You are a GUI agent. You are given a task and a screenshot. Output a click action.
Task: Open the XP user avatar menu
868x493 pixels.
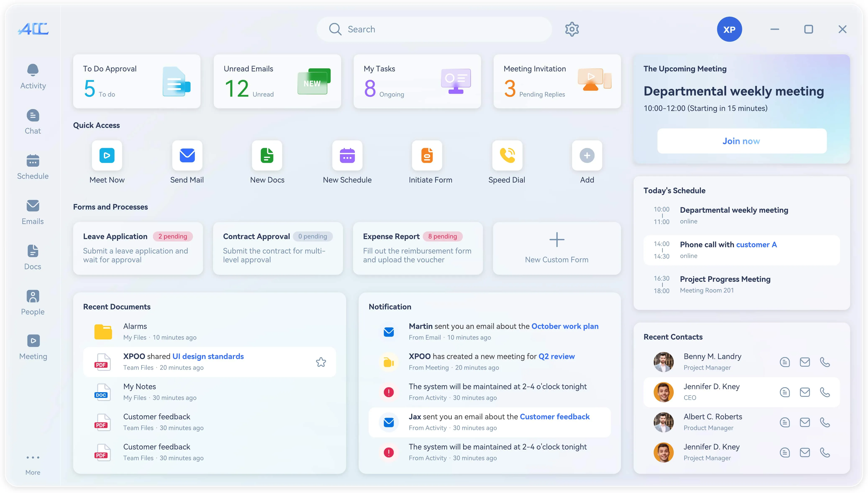tap(729, 30)
